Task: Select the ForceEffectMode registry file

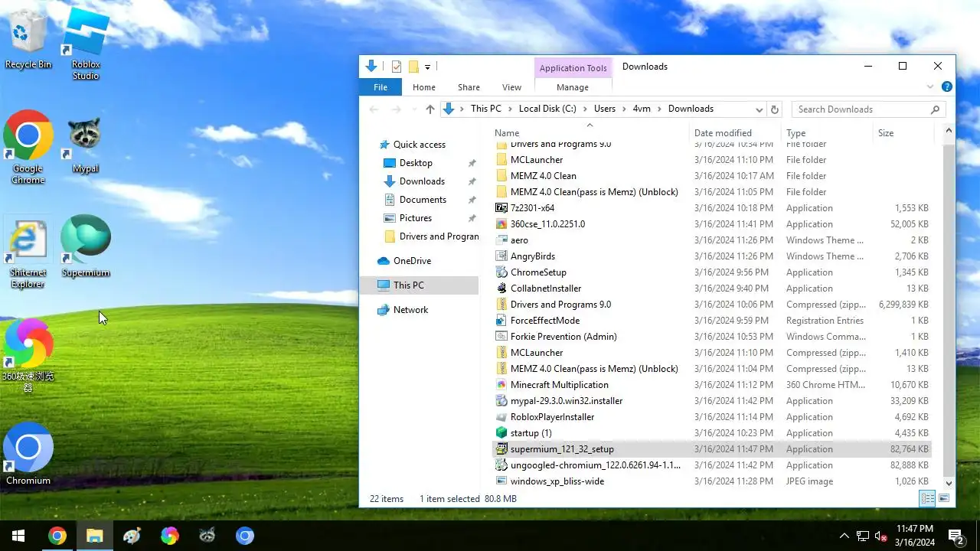Action: (711, 321)
